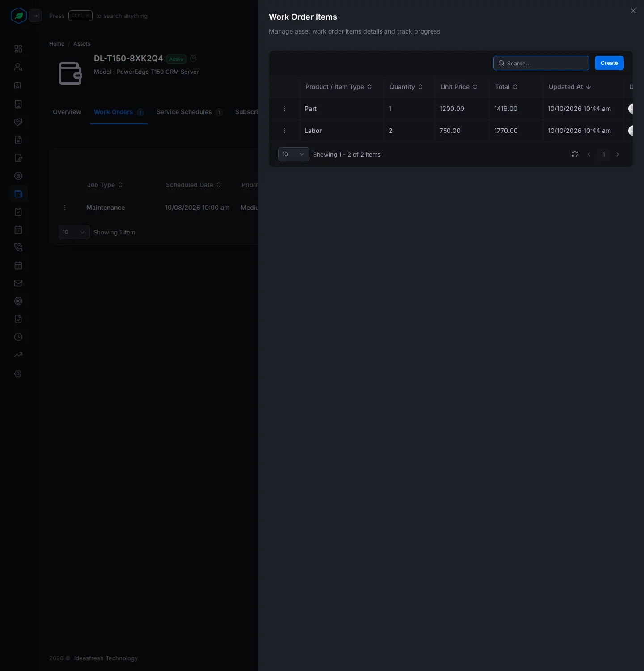The height and width of the screenshot is (671, 644).
Task: Switch to the Overview tab
Action: [x=67, y=112]
